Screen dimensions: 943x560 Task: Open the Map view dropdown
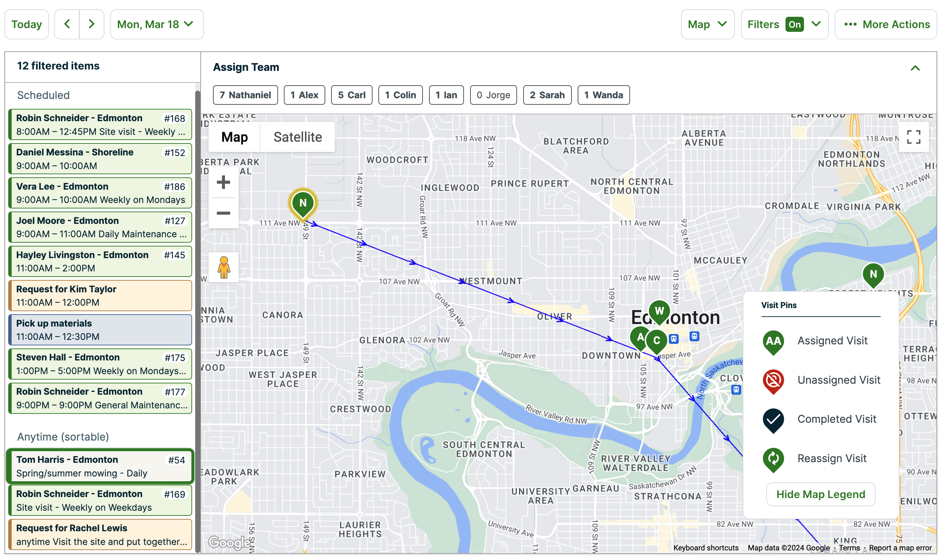[x=707, y=24]
